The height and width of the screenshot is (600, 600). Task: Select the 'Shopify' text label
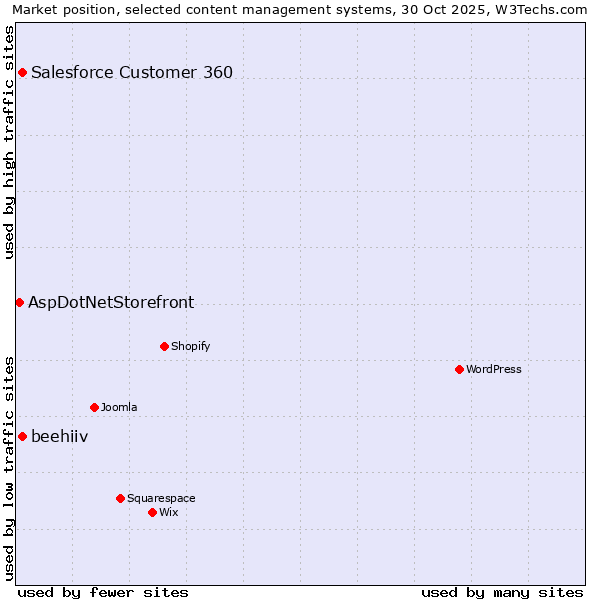pos(190,346)
